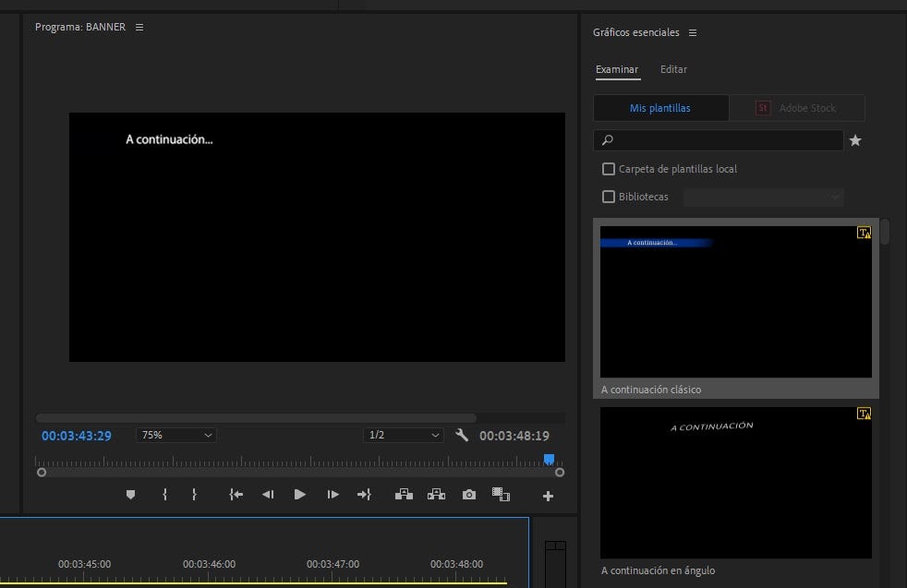Click the Extract icon
Viewport: 907px width, 588px height.
pos(436,495)
